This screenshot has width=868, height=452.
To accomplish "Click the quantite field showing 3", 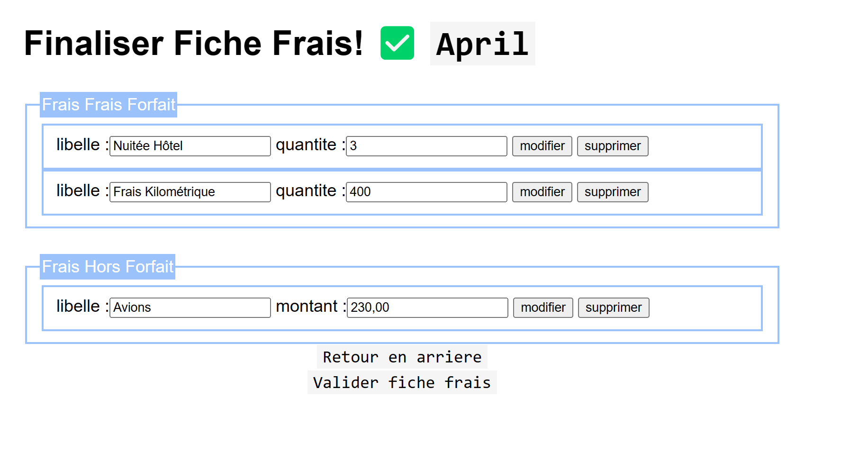I will tap(425, 146).
